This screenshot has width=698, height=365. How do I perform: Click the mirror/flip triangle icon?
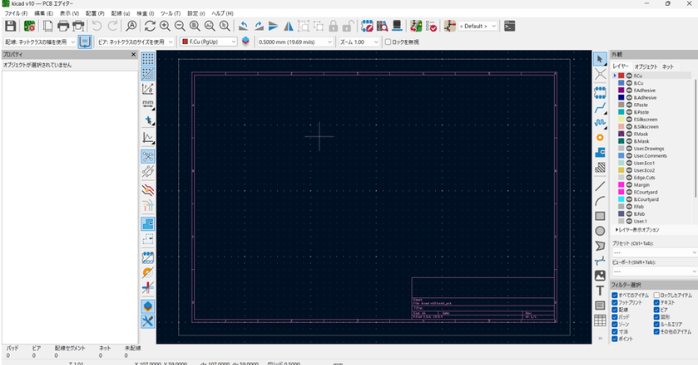tap(289, 26)
